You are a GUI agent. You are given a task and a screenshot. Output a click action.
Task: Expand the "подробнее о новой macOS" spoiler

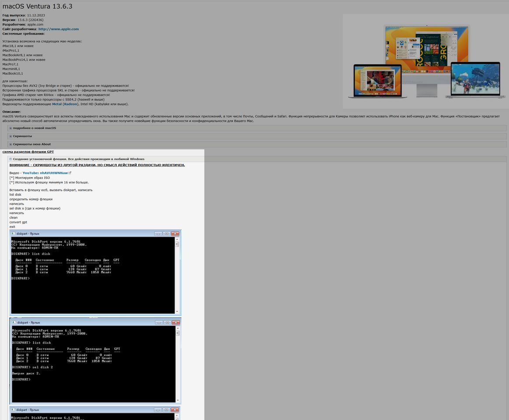click(35, 128)
